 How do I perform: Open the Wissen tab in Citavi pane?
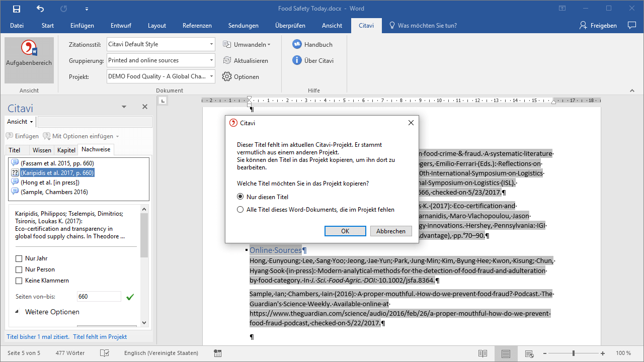coord(42,150)
